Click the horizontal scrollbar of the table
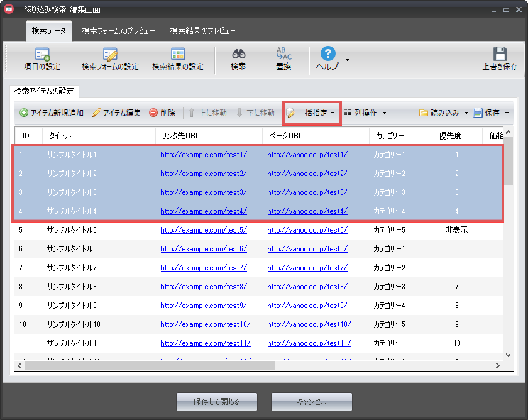528x420 pixels. 150,365
